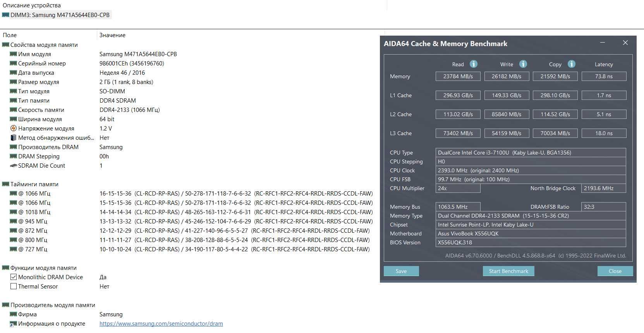Click the icon beside Информация о продукте
644x333 pixels.
pos(13,324)
